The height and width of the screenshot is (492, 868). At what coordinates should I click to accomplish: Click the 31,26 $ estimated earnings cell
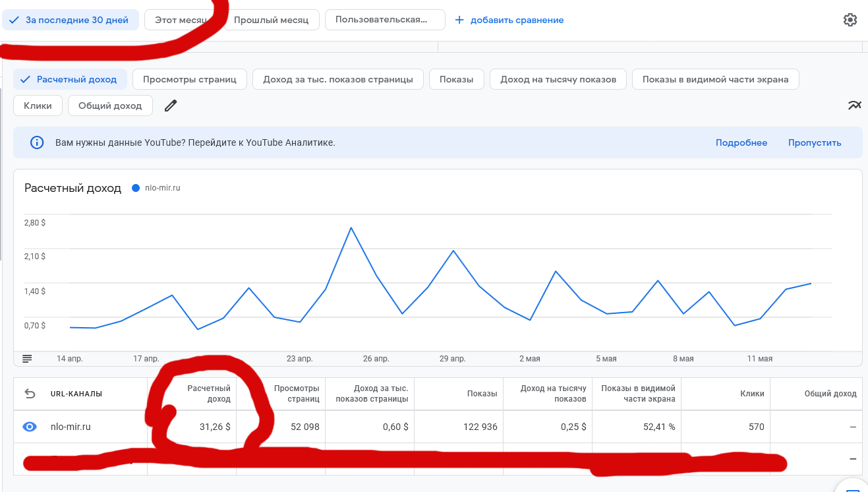(x=215, y=427)
